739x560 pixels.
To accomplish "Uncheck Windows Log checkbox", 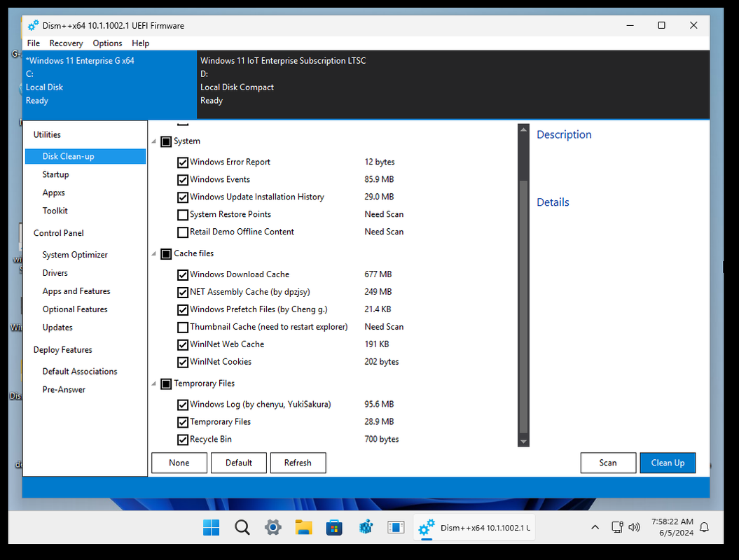I will (183, 405).
